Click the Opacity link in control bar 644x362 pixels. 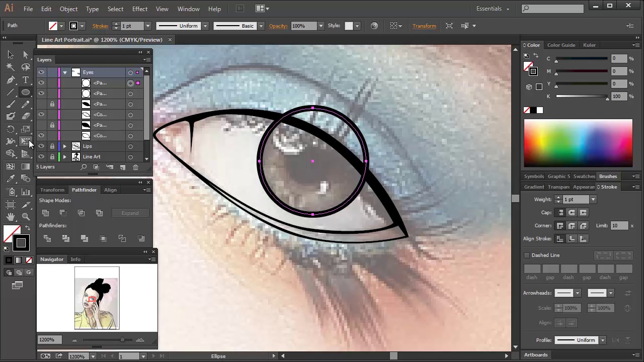pos(278,26)
